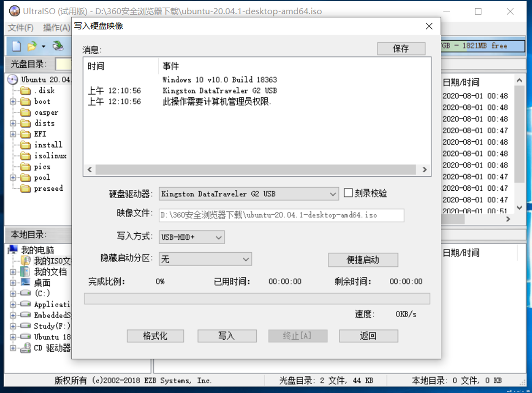Image resolution: width=532 pixels, height=393 pixels.
Task: Select the preseed folder icon
Action: (25, 188)
